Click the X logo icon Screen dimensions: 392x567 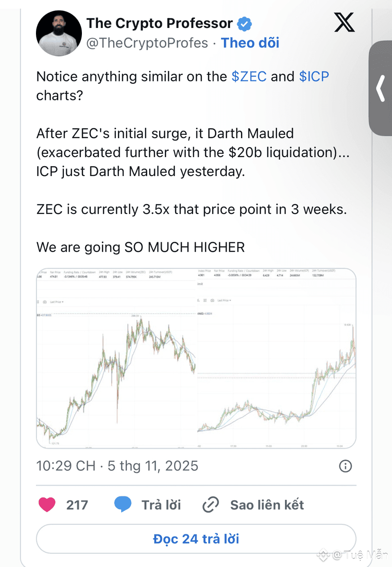tap(344, 23)
